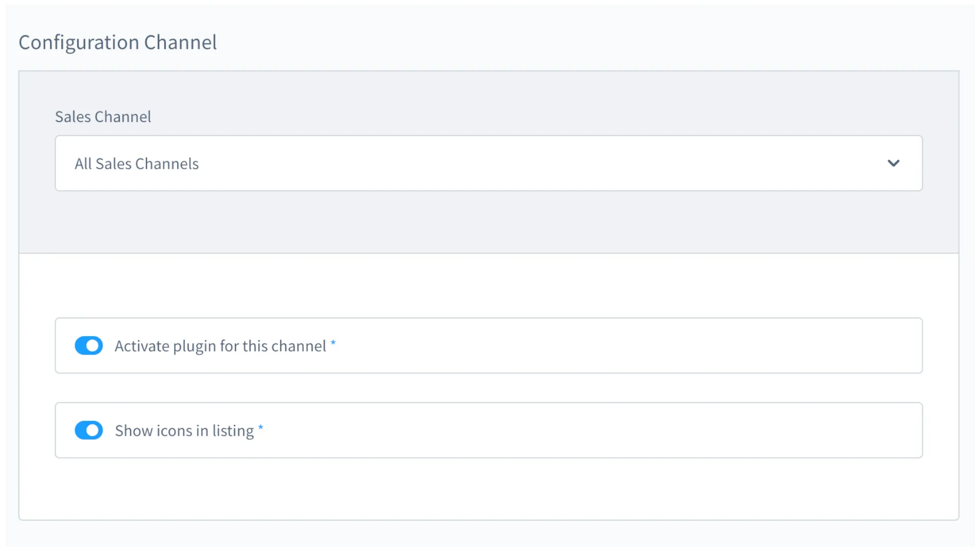Click the Show icons in listing label
The image size is (980, 551).
point(184,430)
